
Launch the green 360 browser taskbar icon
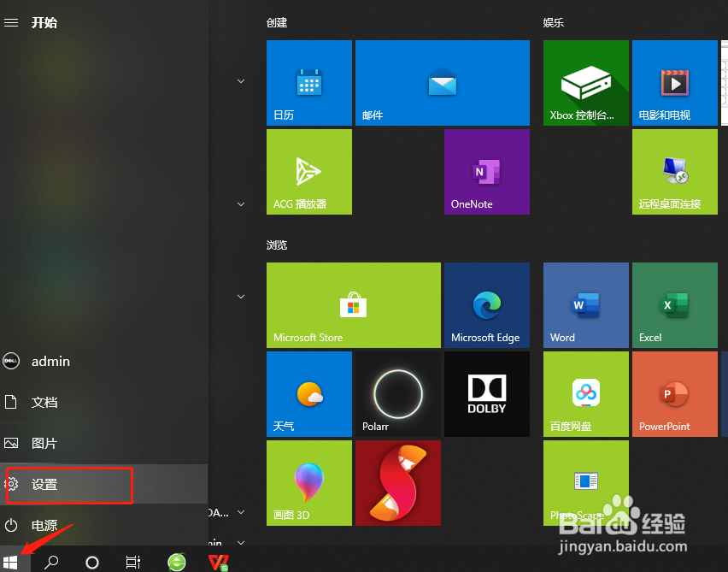click(x=177, y=563)
